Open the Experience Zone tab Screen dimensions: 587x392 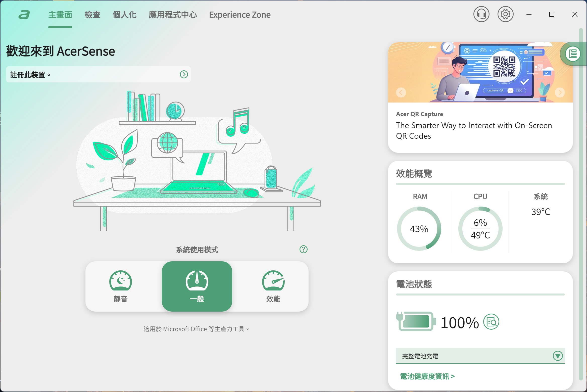point(240,15)
